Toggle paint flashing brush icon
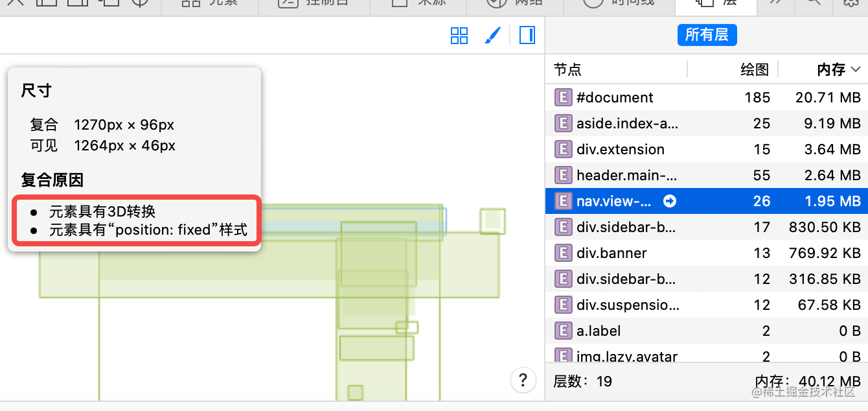The width and height of the screenshot is (868, 411). coord(493,35)
